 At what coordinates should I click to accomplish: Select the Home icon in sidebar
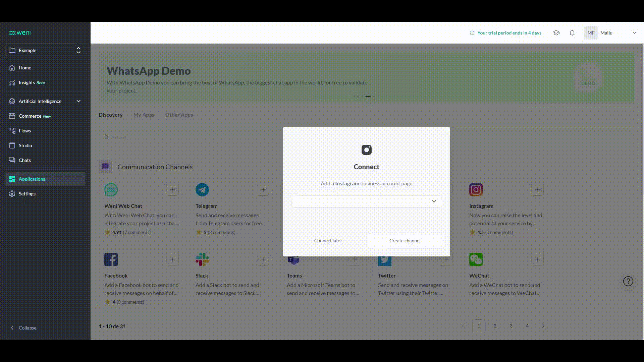12,68
